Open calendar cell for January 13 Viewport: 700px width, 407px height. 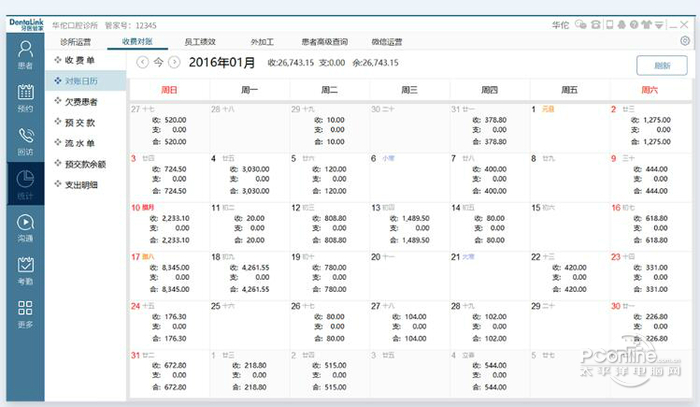(x=409, y=226)
